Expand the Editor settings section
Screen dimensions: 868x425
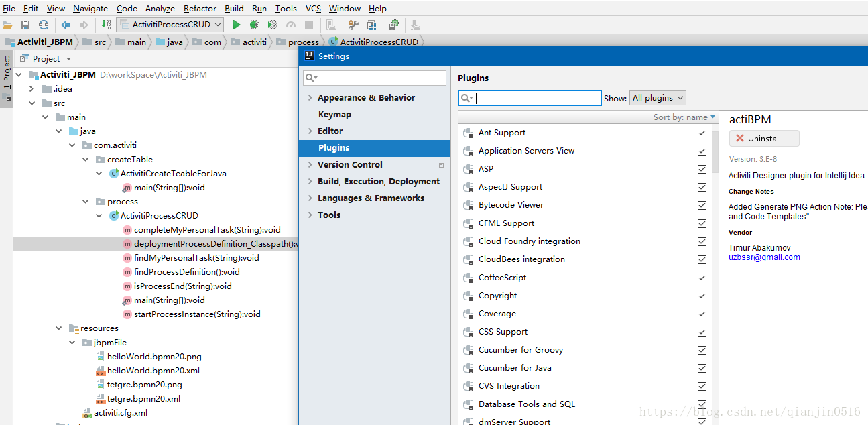(310, 131)
